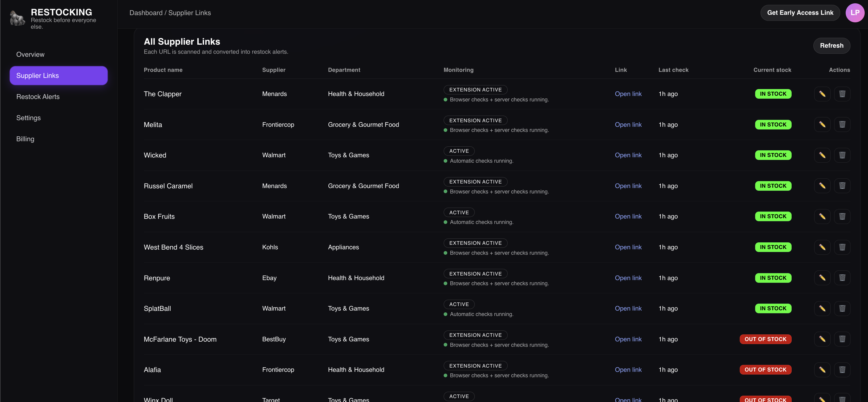Click the gorilla Restocking logo
Image resolution: width=868 pixels, height=402 pixels.
pos(17,18)
